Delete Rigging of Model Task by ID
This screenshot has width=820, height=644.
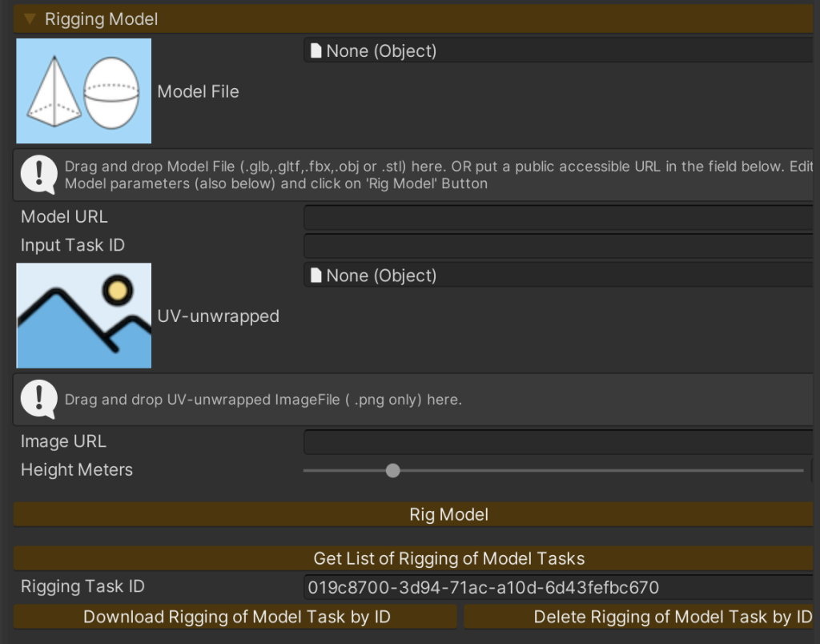tap(641, 617)
